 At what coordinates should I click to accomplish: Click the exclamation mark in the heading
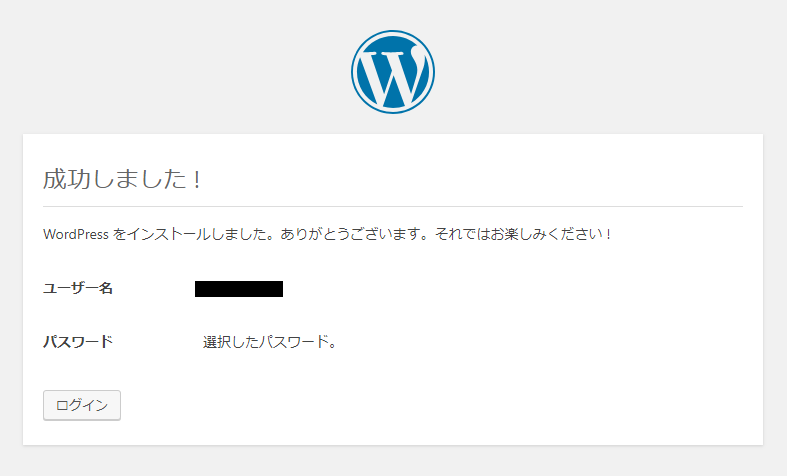(197, 180)
